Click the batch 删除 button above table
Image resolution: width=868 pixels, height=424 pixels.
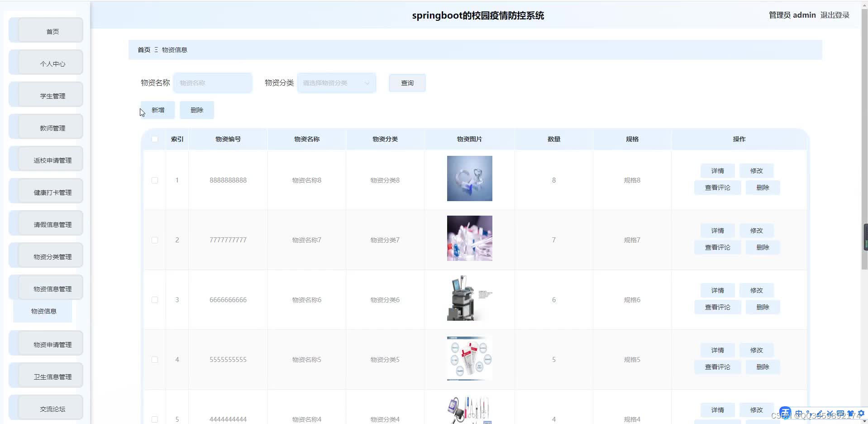[x=197, y=110]
